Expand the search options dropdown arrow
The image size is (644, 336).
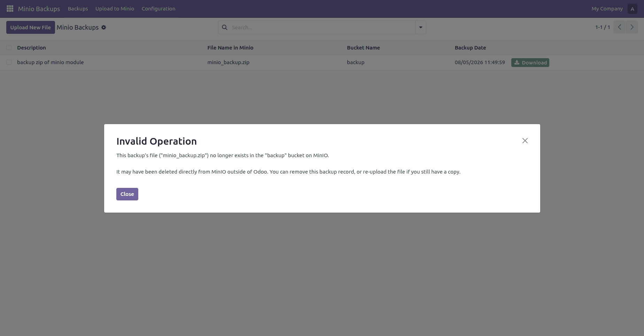(421, 27)
